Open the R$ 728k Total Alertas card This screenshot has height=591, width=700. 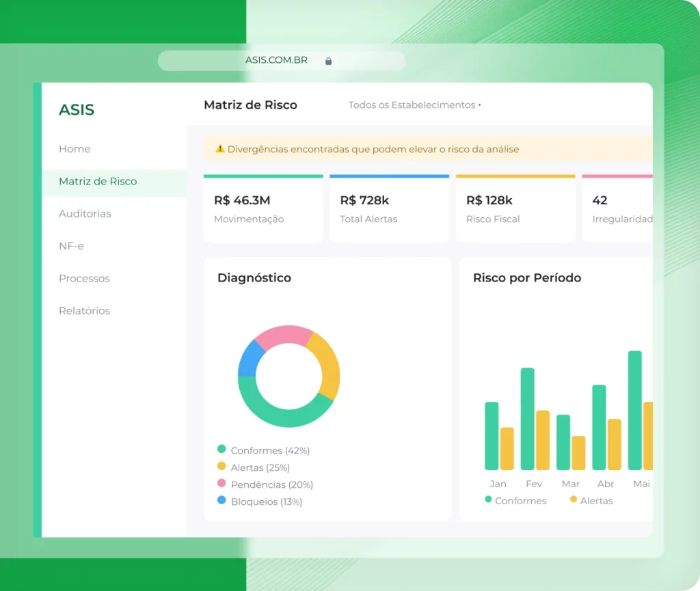click(389, 209)
